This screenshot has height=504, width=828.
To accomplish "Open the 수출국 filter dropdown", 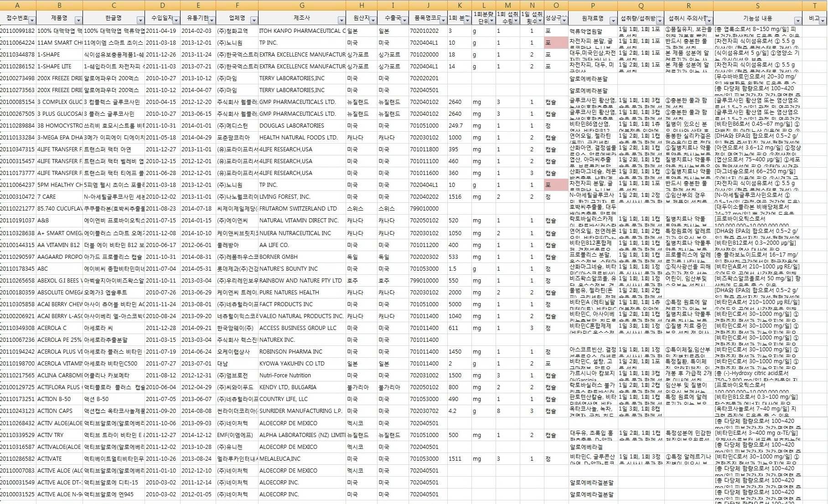I will [404, 21].
